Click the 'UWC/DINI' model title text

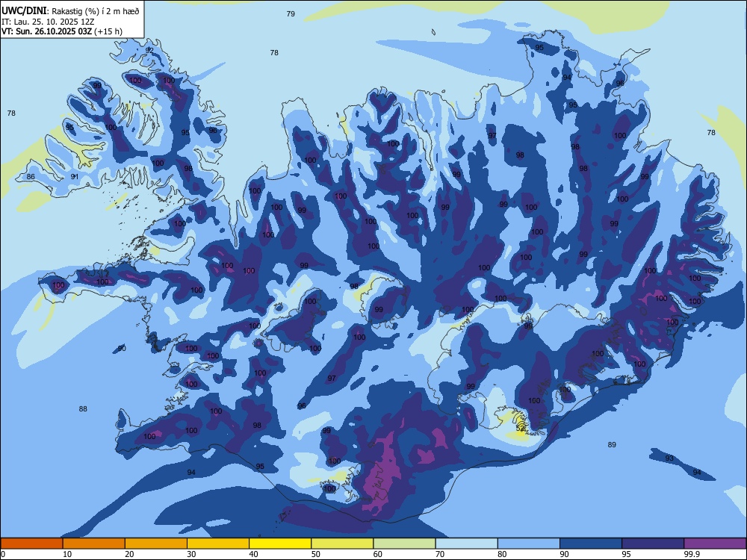24,11
